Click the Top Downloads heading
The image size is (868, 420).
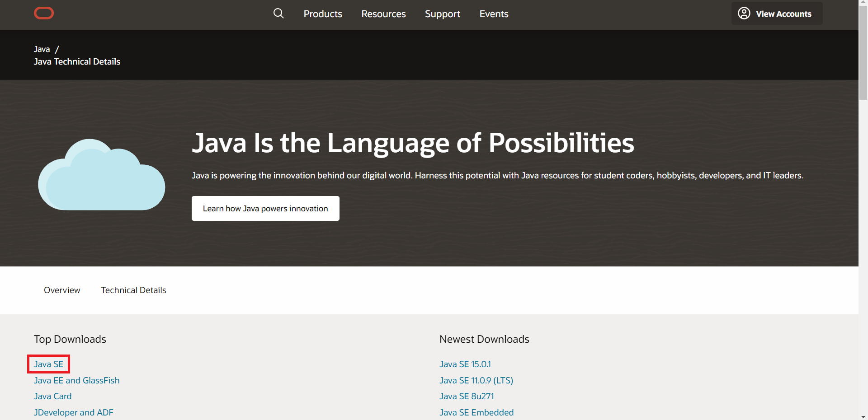click(x=70, y=339)
